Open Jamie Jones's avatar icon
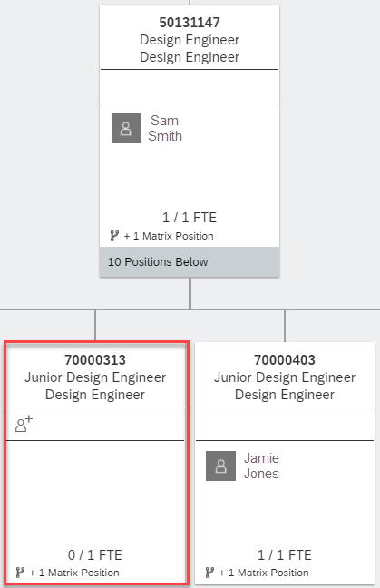Screen dimensions: 380x588 coord(220,465)
